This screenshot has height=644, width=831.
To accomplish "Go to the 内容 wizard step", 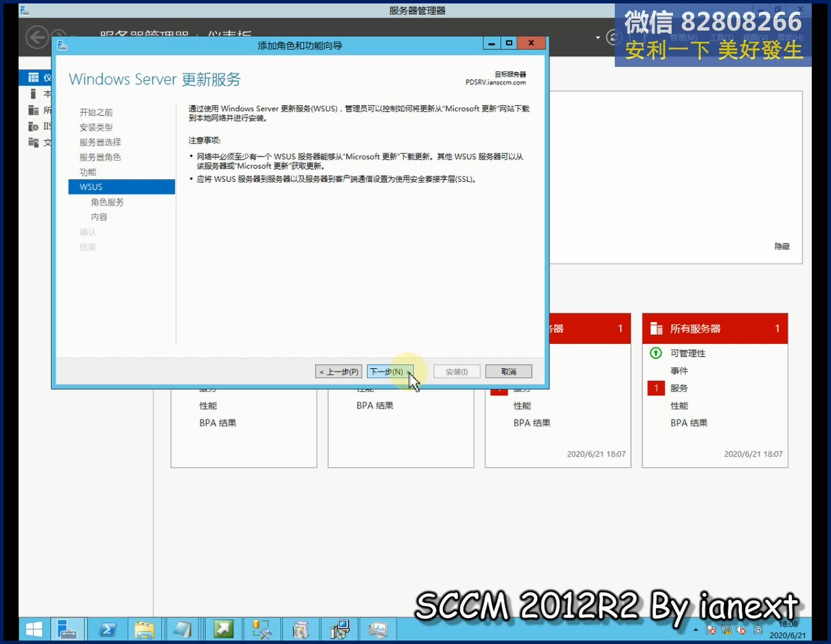I will pos(99,218).
